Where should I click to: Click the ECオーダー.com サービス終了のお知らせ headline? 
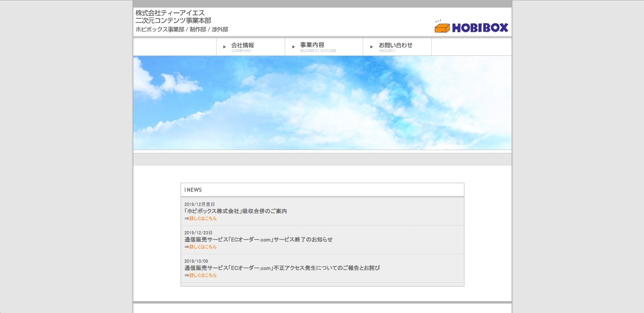click(x=259, y=240)
